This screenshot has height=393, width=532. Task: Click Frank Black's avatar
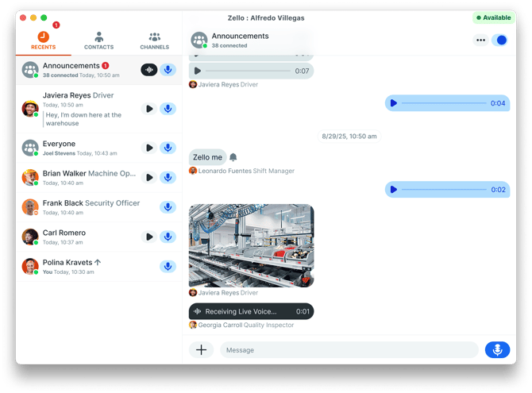point(30,207)
